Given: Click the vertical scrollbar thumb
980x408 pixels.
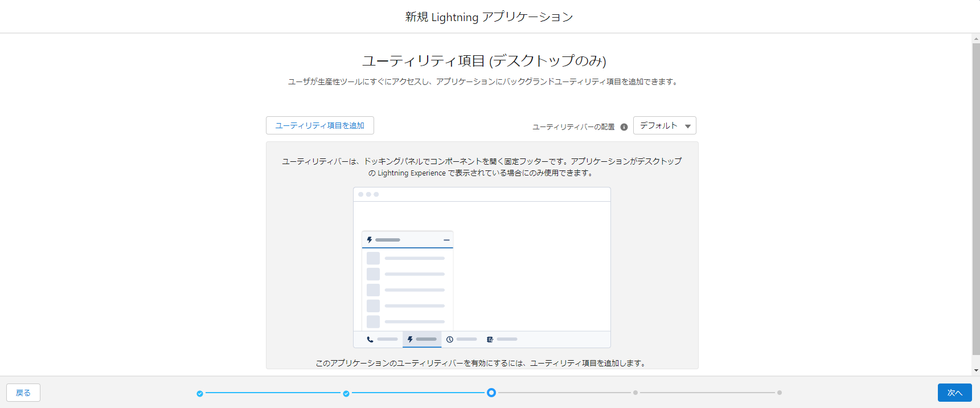Looking at the screenshot, I should [x=976, y=199].
